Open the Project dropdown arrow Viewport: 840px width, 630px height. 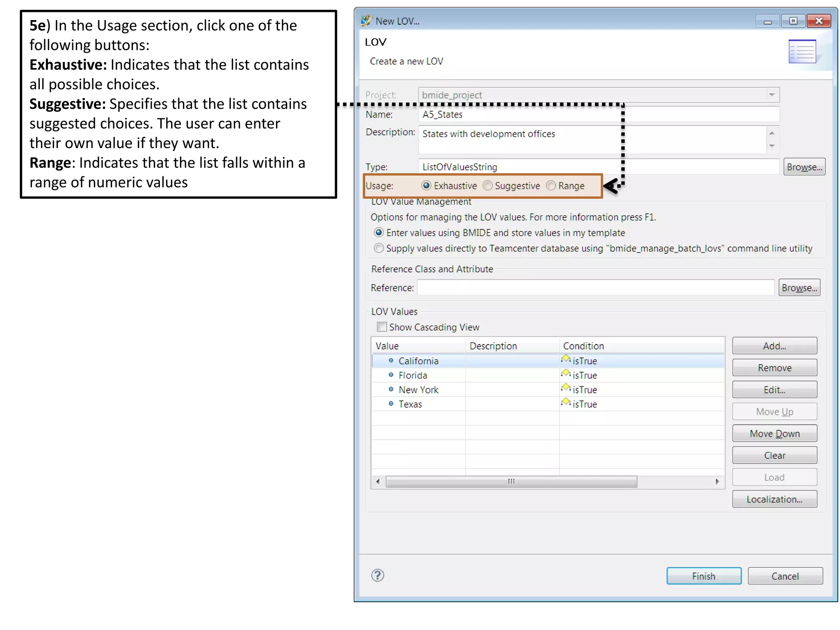pos(772,95)
